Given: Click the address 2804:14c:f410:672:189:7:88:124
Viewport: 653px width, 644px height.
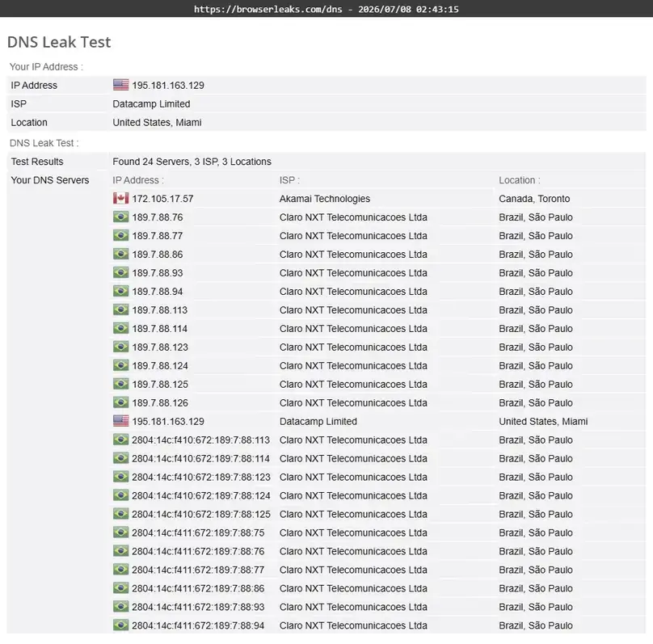Looking at the screenshot, I should tap(201, 496).
